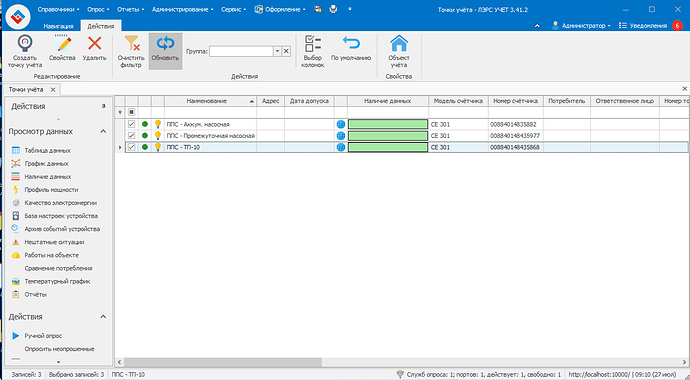The image size is (690, 380).
Task: Open the Отчеты menu
Action: coord(130,9)
